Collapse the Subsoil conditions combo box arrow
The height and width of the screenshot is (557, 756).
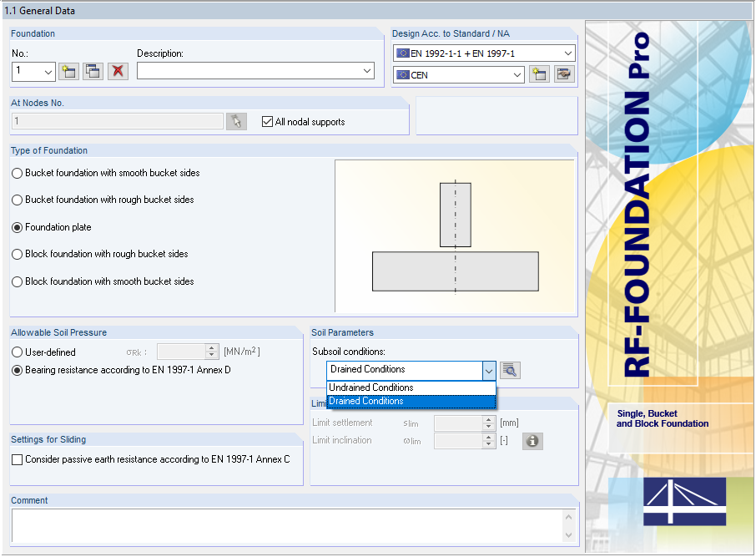coord(489,371)
